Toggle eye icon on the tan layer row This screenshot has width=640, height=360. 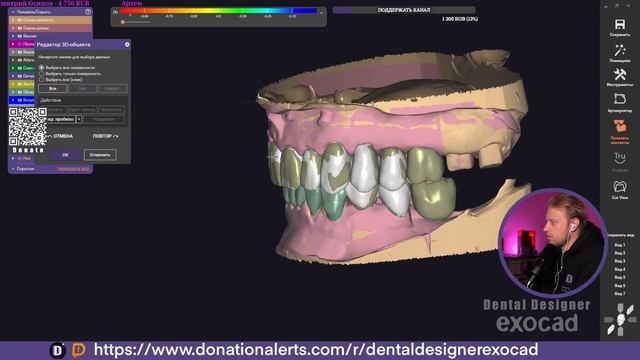(20, 20)
